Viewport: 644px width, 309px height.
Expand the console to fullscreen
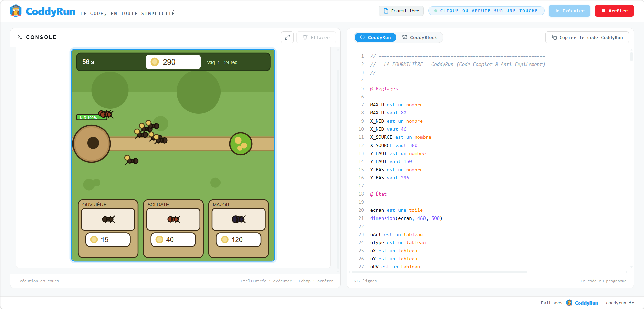click(x=287, y=37)
